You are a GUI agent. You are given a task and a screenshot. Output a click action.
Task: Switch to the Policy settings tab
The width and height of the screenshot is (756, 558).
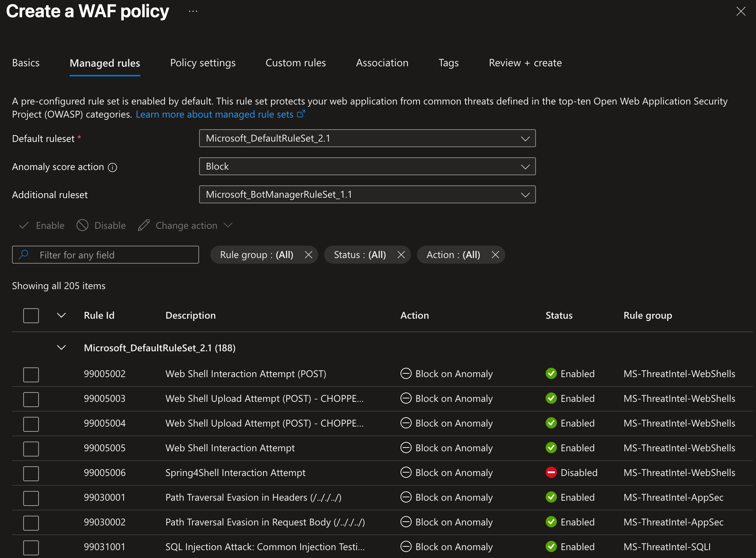[x=203, y=63]
